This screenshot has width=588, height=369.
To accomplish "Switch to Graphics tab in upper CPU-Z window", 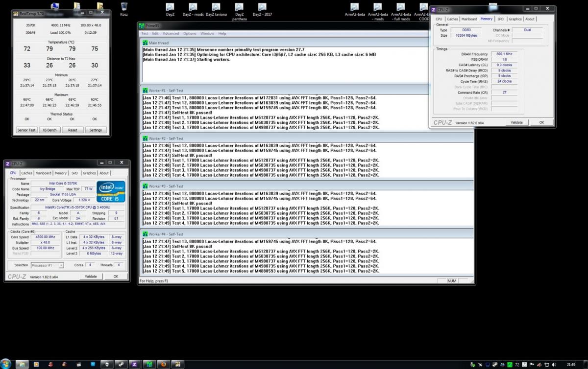I will [x=515, y=19].
